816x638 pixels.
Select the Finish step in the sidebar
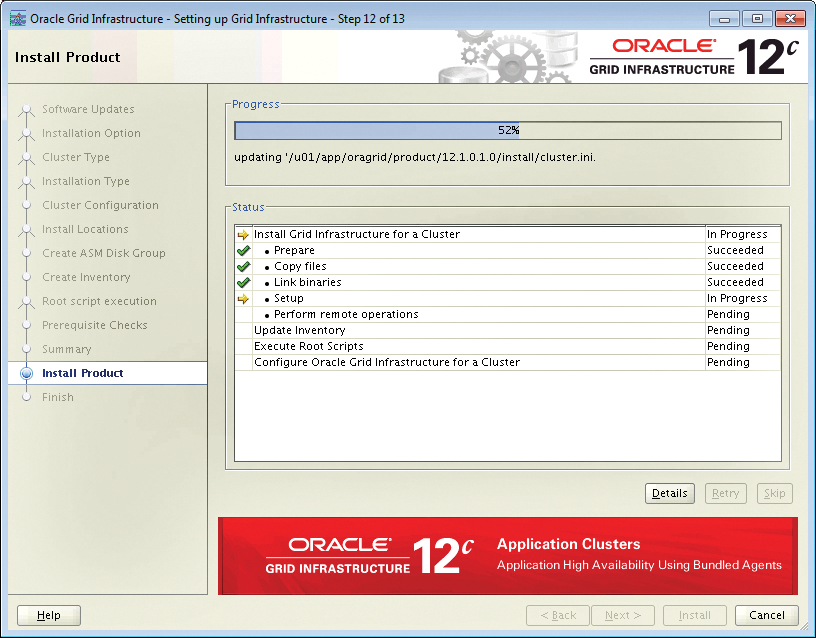click(58, 397)
